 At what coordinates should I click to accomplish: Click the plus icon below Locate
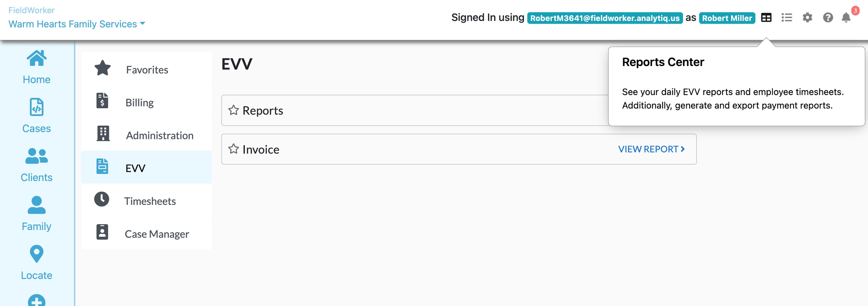pyautogui.click(x=37, y=301)
